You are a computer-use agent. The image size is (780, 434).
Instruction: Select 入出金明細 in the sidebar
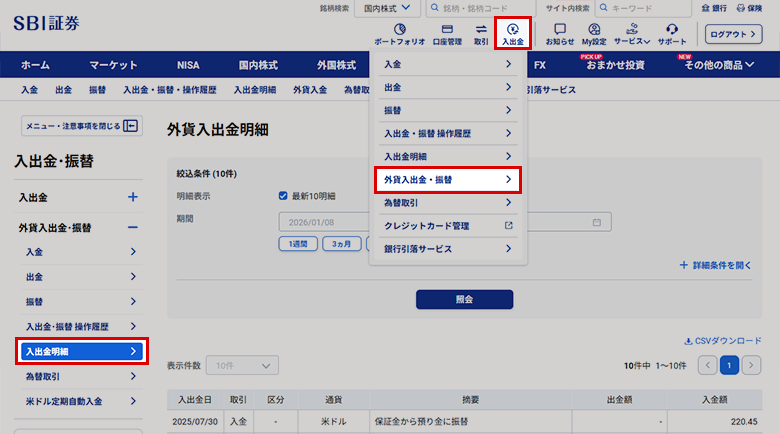point(81,351)
